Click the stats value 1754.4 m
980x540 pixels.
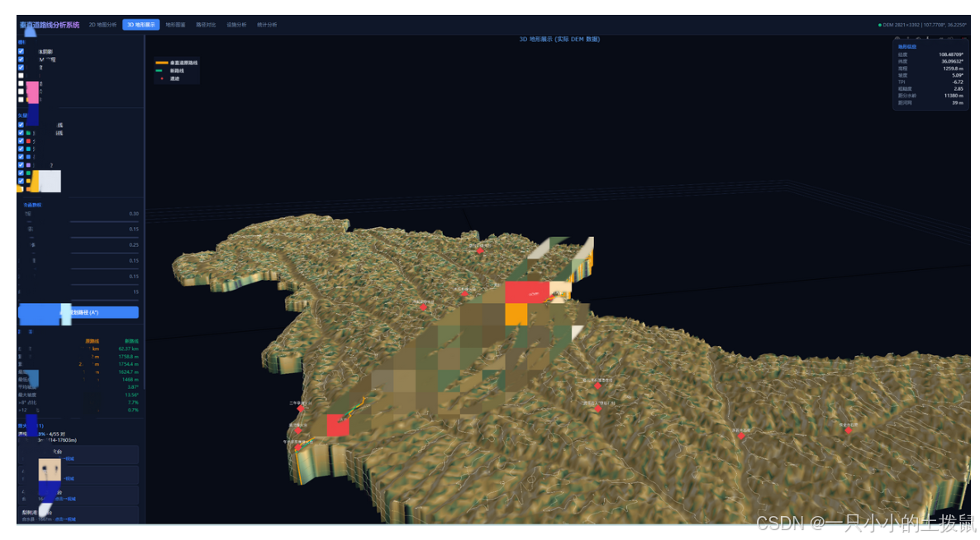128,364
